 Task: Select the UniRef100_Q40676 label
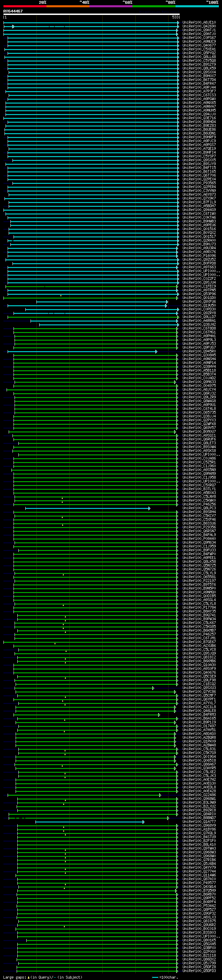(x=199, y=673)
